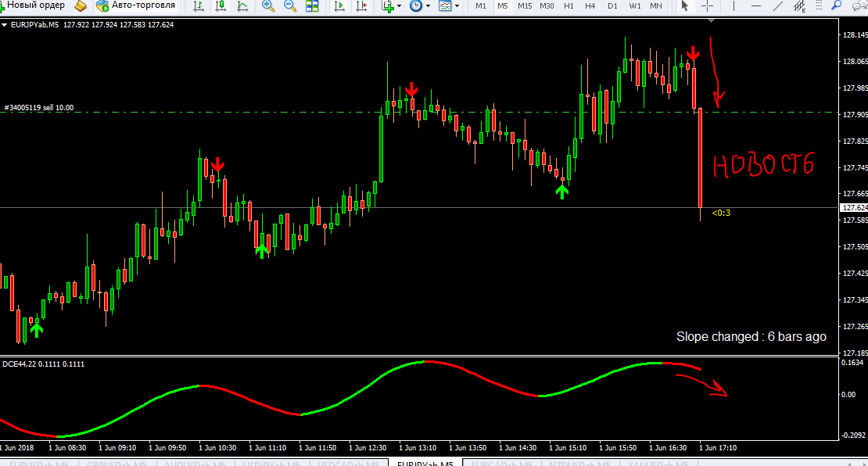Click the 'Slope changed : 6 bars ago' text
Image resolution: width=868 pixels, height=466 pixels.
pos(751,336)
